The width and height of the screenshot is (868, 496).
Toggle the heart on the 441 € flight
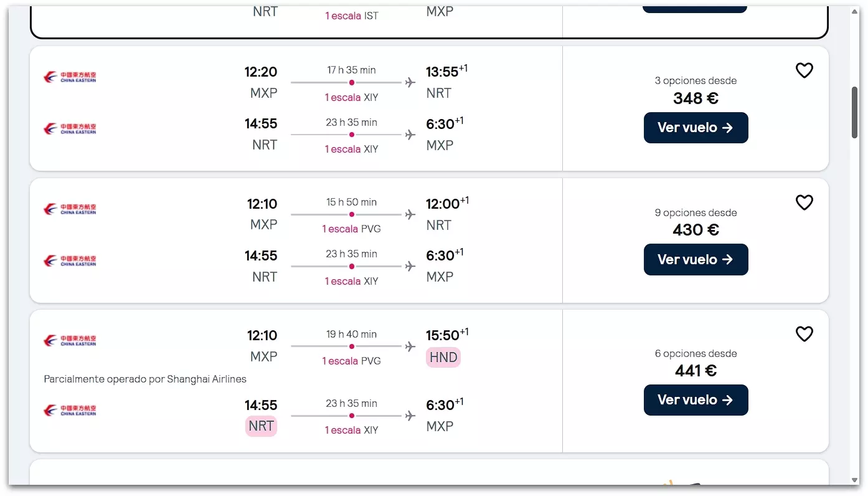click(804, 334)
